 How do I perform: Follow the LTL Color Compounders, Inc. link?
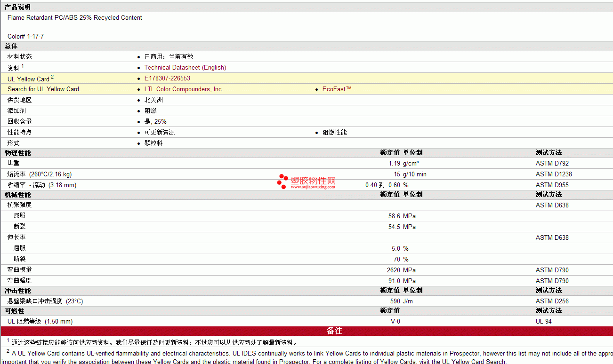click(184, 89)
